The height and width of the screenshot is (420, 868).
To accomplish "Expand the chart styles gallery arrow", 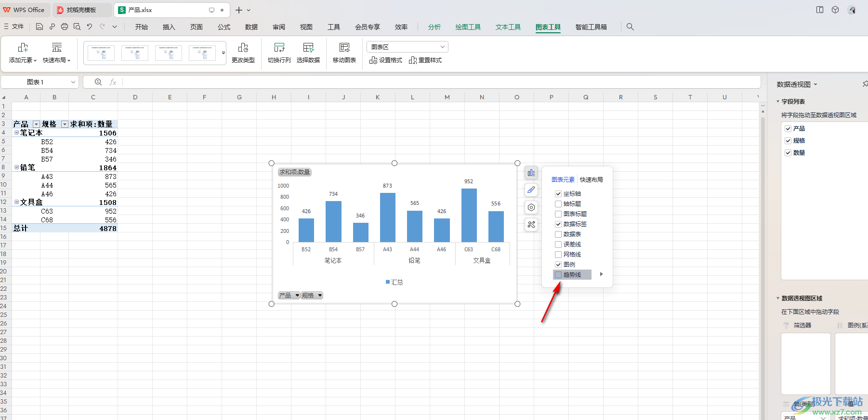I will 224,53.
